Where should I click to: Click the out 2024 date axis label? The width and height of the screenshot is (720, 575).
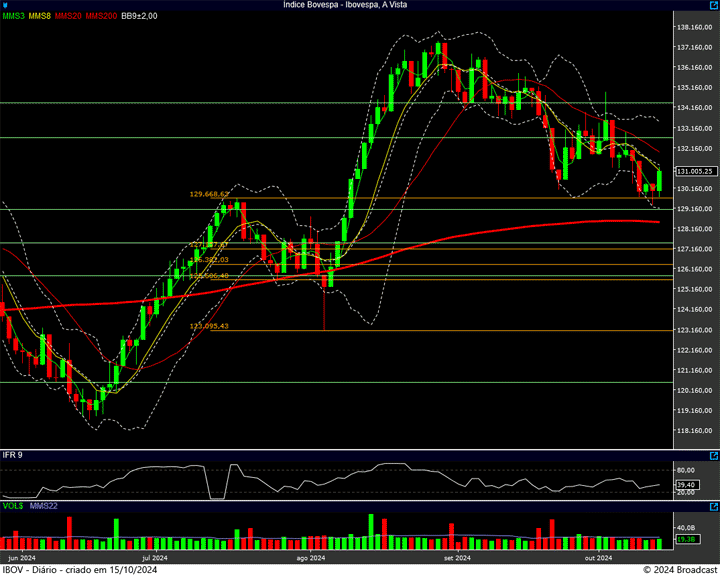(x=597, y=557)
